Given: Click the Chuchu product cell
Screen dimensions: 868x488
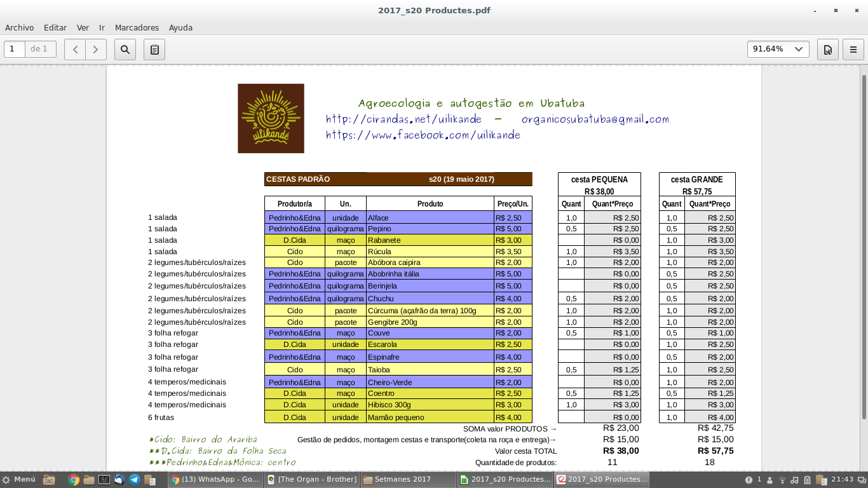Looking at the screenshot, I should (430, 299).
